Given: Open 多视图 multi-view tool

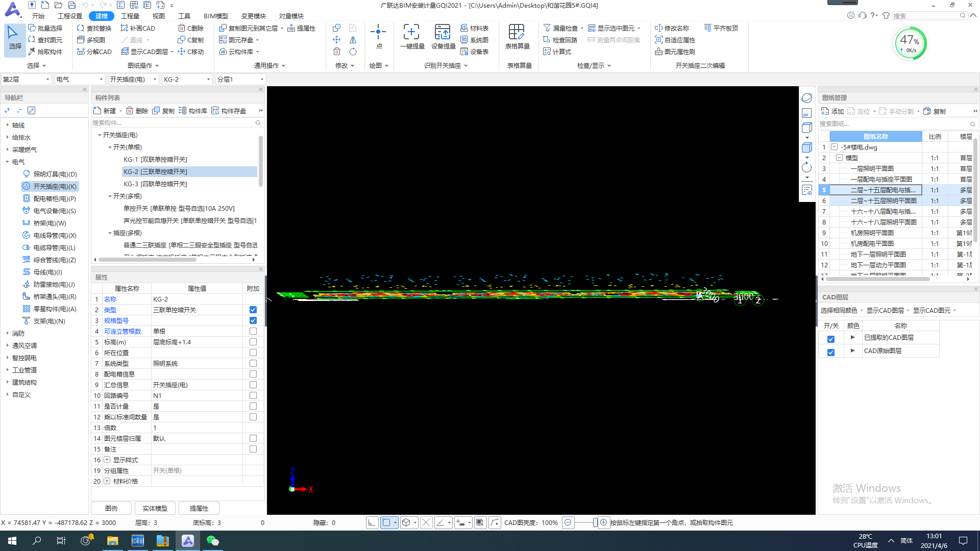Looking at the screenshot, I should (91, 40).
